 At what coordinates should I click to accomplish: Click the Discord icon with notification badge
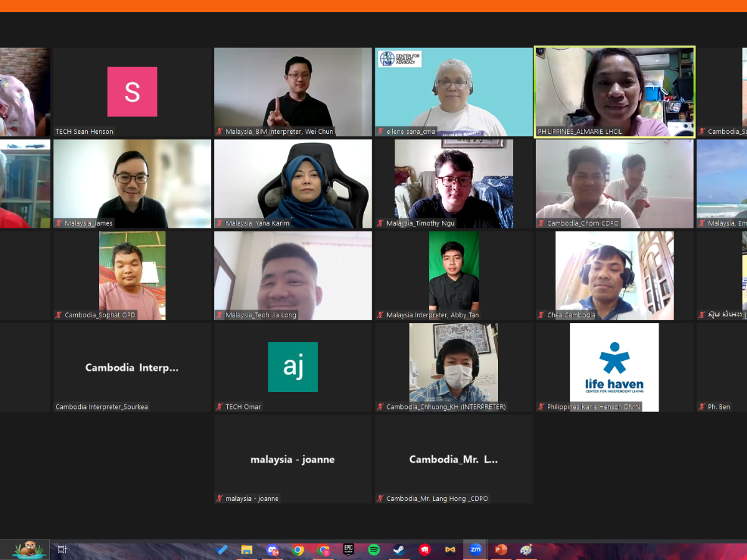tap(273, 550)
